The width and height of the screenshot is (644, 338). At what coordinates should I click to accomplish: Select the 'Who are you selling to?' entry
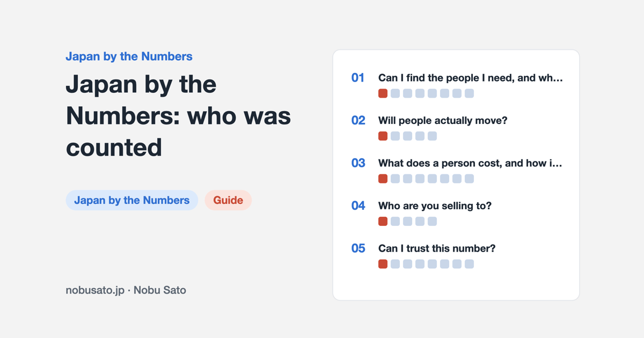coord(435,206)
